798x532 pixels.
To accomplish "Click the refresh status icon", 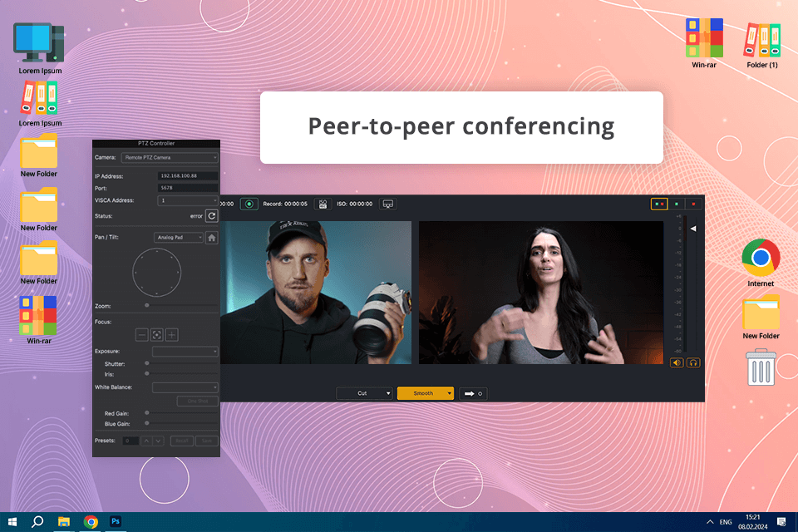I will pyautogui.click(x=212, y=216).
